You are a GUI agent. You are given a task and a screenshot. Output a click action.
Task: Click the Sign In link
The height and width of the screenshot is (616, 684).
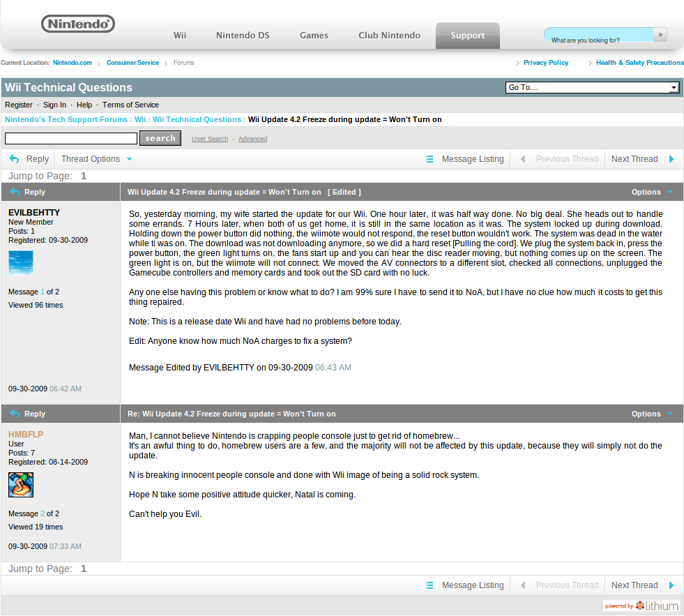tap(54, 105)
